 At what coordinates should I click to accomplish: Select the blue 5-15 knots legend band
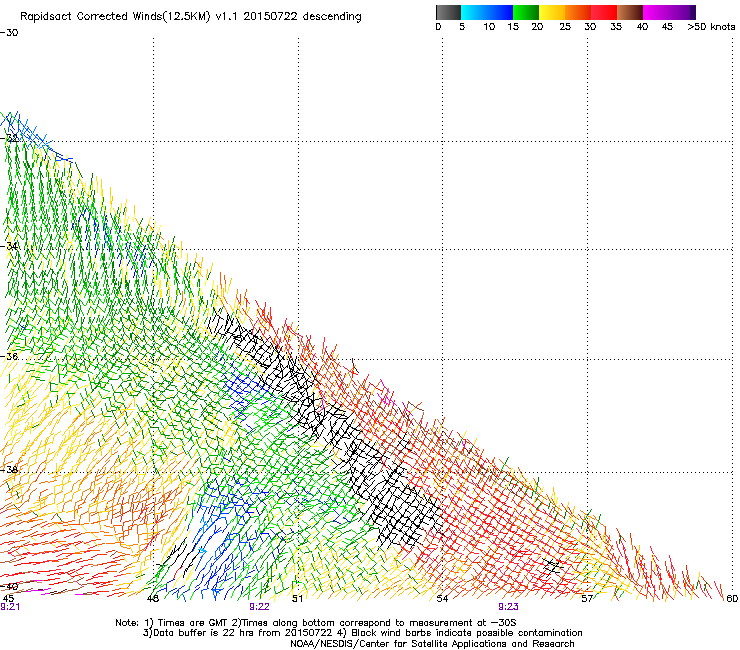(x=487, y=12)
